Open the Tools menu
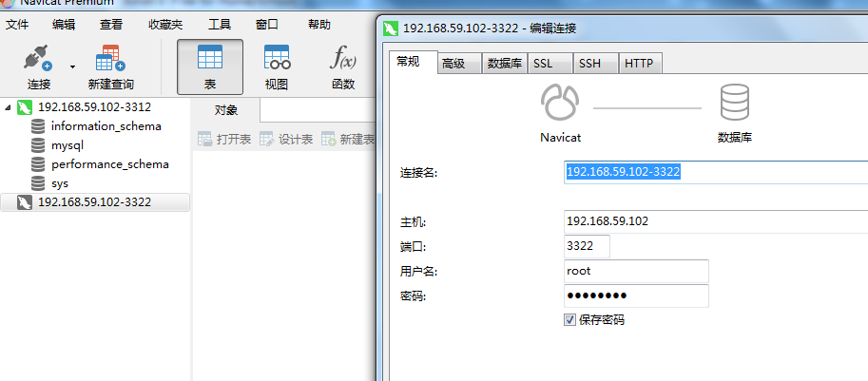Image resolution: width=868 pixels, height=381 pixels. pos(220,25)
